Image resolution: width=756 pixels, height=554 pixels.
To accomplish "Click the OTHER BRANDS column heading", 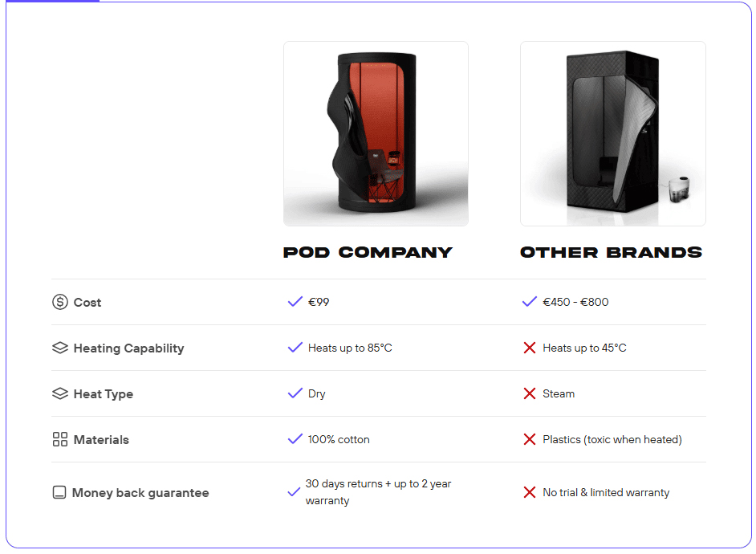I will coord(612,252).
